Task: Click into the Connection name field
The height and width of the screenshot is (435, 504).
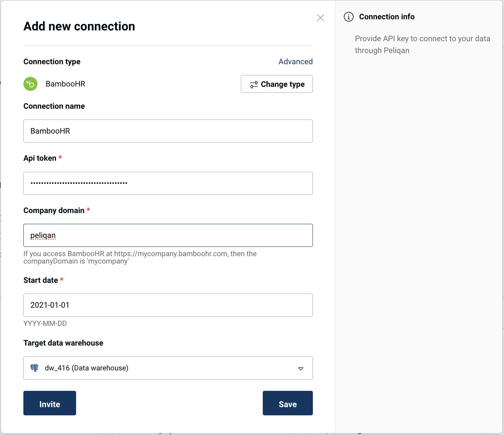Action: point(168,131)
